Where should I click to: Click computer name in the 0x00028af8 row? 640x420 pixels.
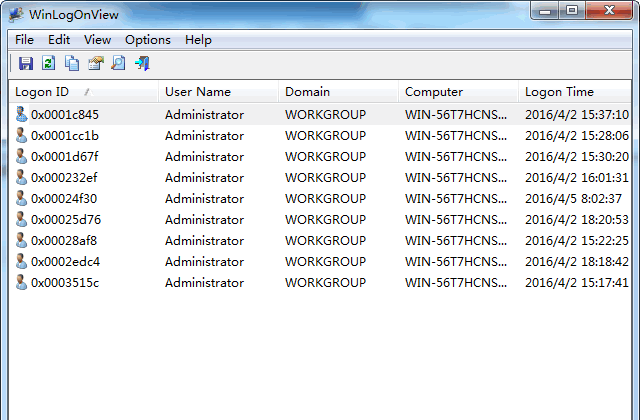click(x=456, y=241)
